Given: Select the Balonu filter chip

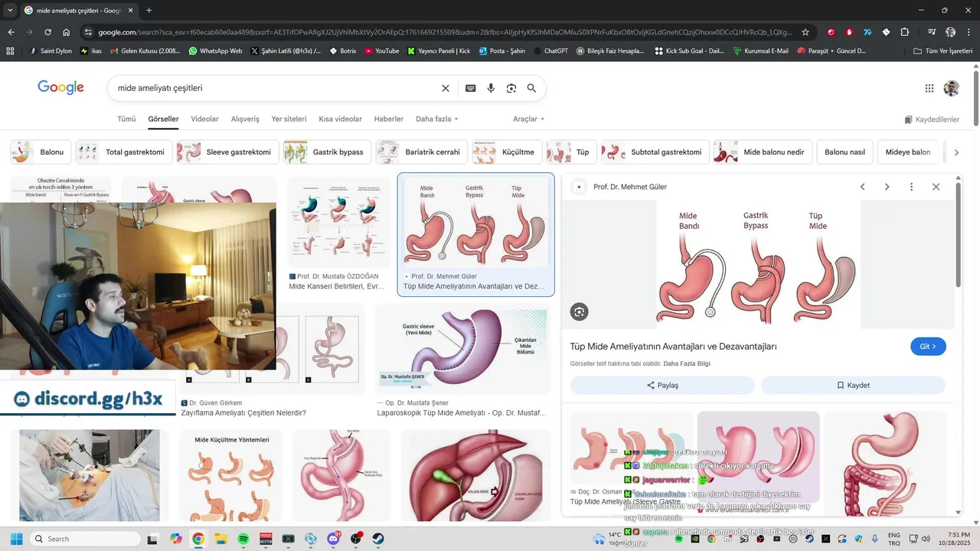Looking at the screenshot, I should click(41, 152).
